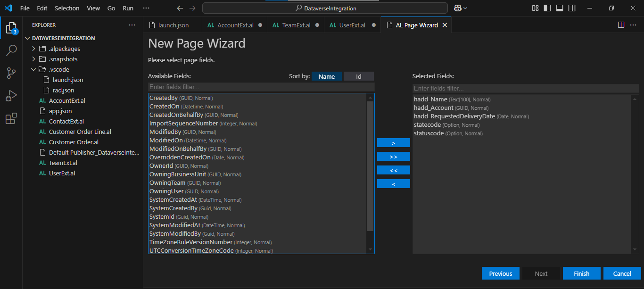This screenshot has width=644, height=289.
Task: Sort available fields by Name
Action: coord(326,76)
